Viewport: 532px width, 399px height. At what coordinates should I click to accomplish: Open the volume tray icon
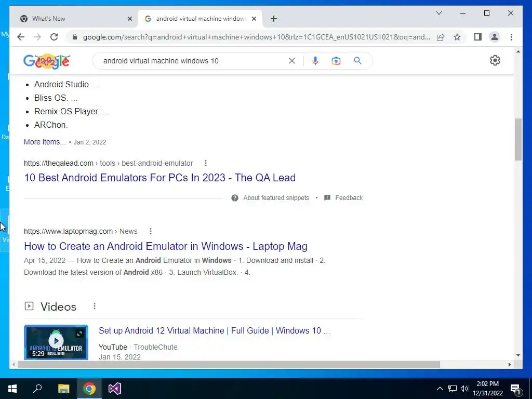464,389
